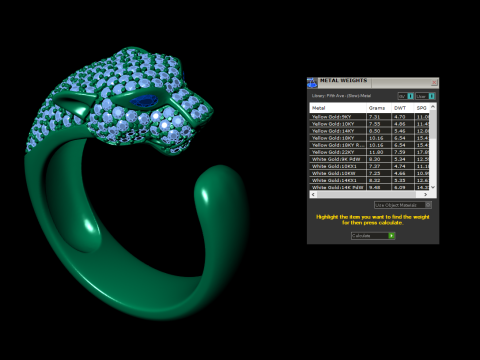Viewport: 480px width, 360px height.
Task: Sort by the DWT column header
Action: tap(403, 108)
